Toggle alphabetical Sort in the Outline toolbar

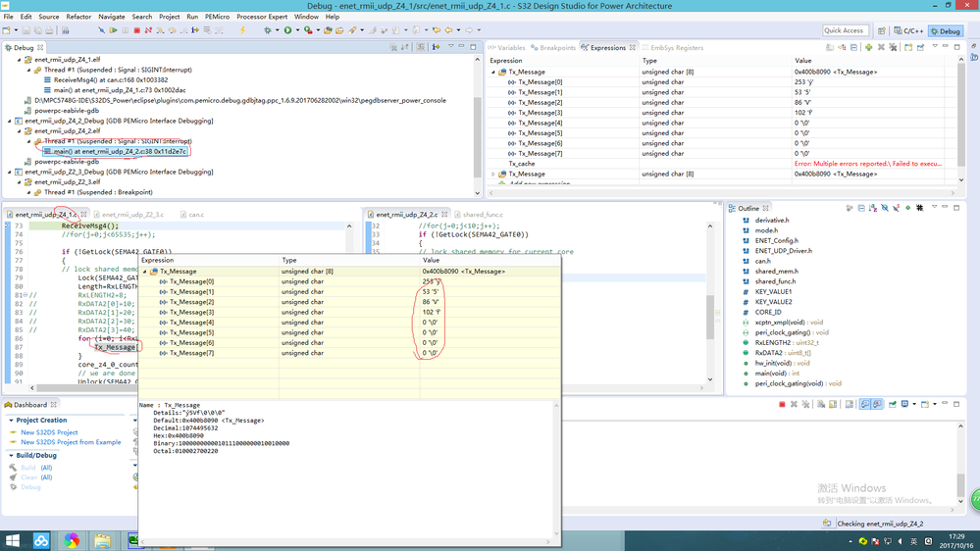[873, 208]
